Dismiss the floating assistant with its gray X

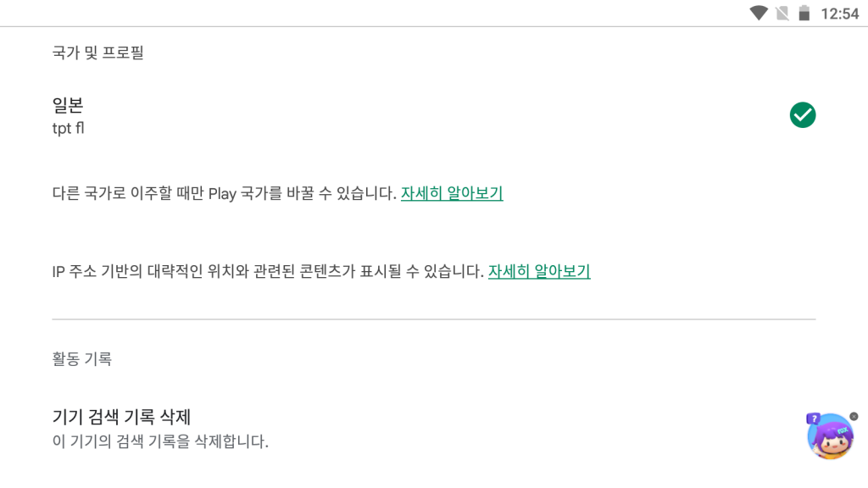click(853, 416)
